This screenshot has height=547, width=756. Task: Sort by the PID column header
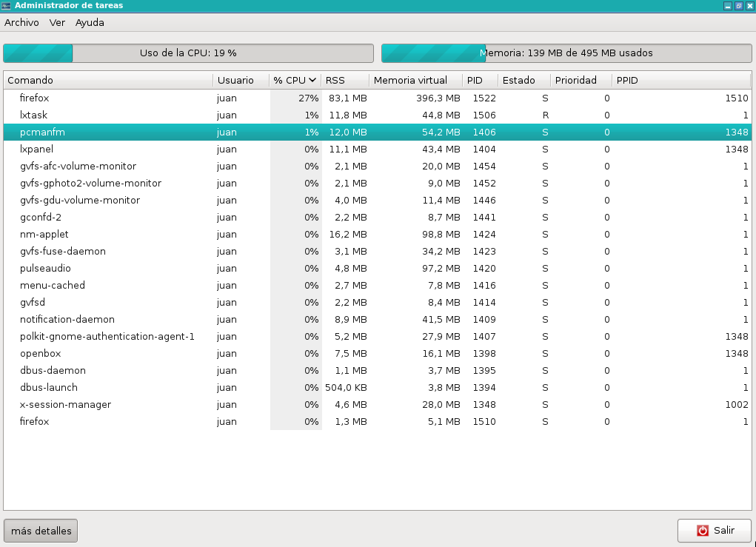click(x=481, y=81)
